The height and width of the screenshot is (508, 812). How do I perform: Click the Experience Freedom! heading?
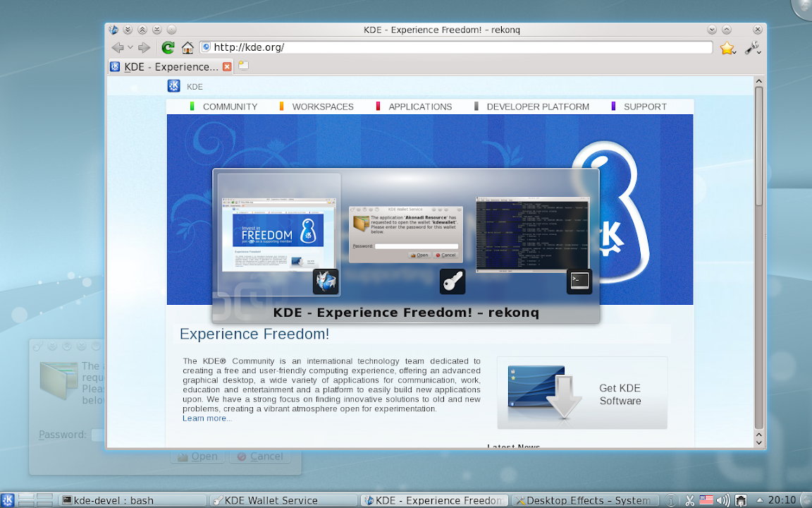click(254, 334)
